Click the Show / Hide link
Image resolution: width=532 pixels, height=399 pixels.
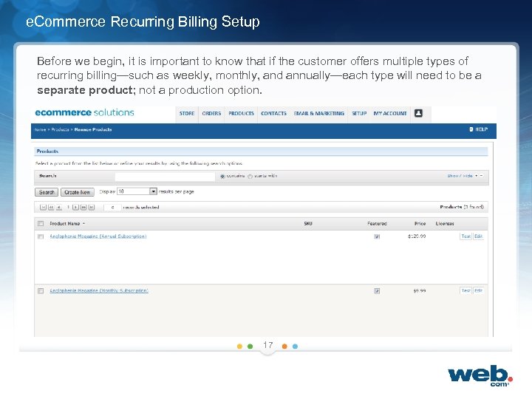click(x=460, y=176)
